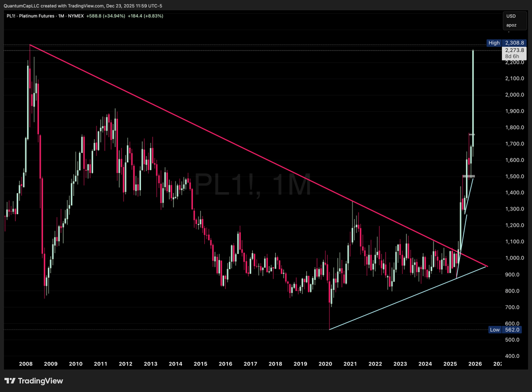532x392 pixels.
Task: Select the 2008 label on time axis
Action: [26, 364]
